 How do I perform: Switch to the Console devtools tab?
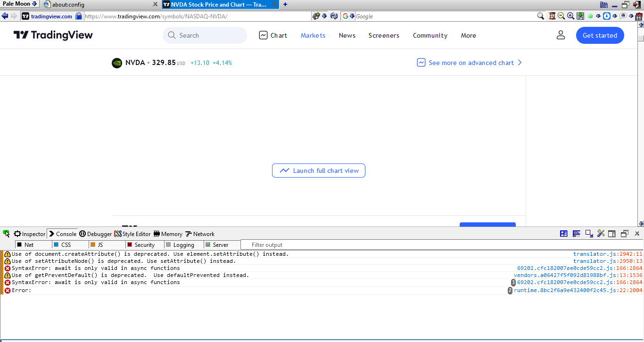pyautogui.click(x=62, y=234)
